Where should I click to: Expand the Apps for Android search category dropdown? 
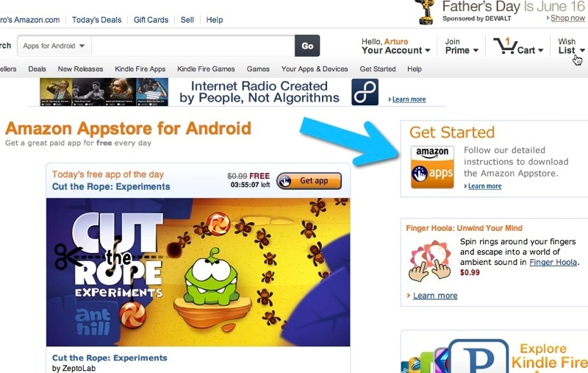coord(54,46)
